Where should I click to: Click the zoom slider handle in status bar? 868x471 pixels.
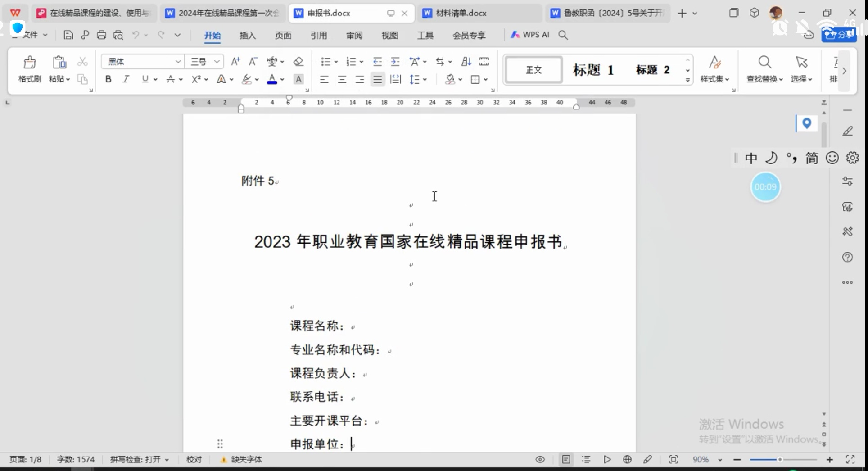[780, 459]
